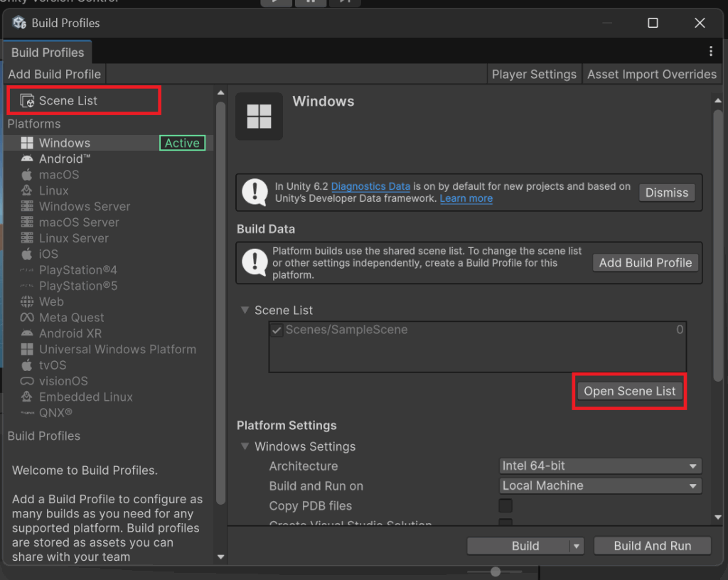
Task: Click the Scene List icon in sidebar
Action: pos(27,101)
